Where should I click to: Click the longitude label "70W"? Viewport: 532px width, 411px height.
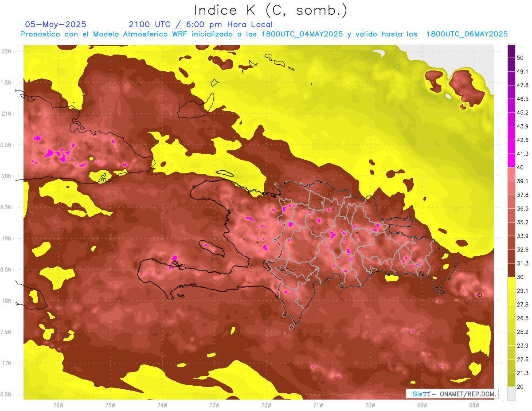(x=370, y=405)
